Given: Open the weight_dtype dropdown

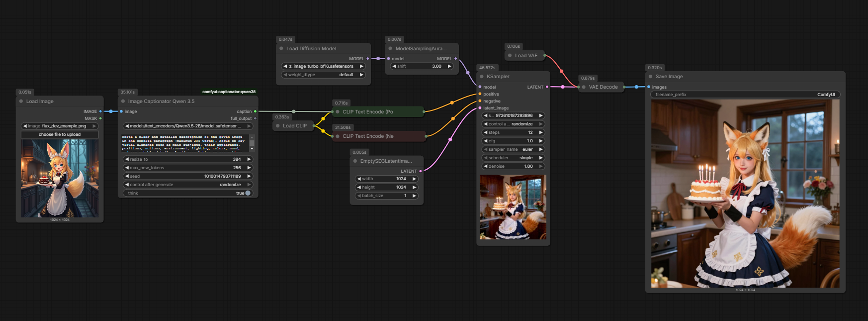Looking at the screenshot, I should [323, 75].
